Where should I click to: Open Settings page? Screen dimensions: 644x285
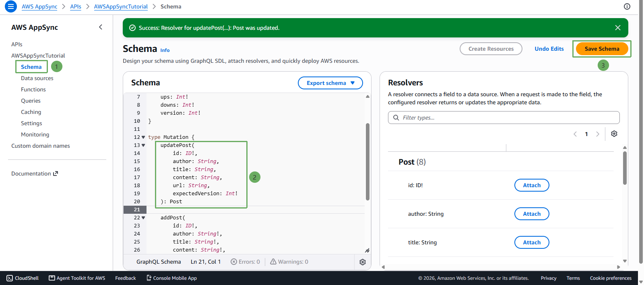[x=31, y=123]
